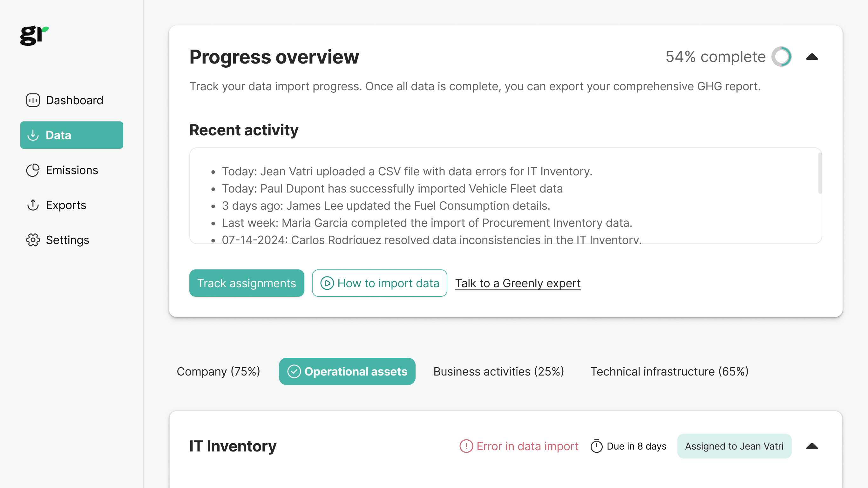
Task: Click the Emissions pie chart icon
Action: (33, 170)
